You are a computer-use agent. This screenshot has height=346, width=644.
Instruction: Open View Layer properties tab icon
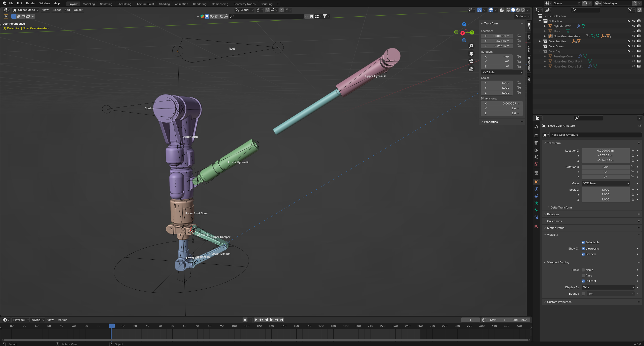[x=536, y=150]
